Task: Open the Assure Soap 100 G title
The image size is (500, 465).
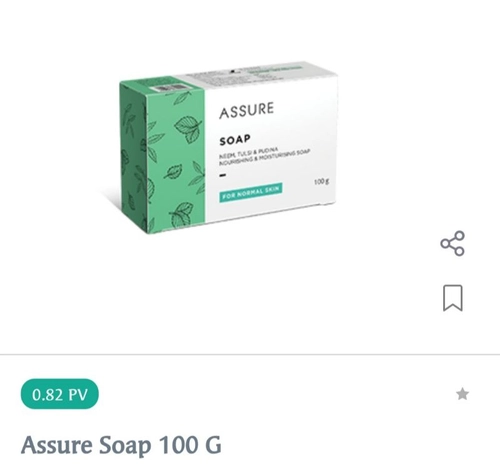Action: click(x=121, y=445)
